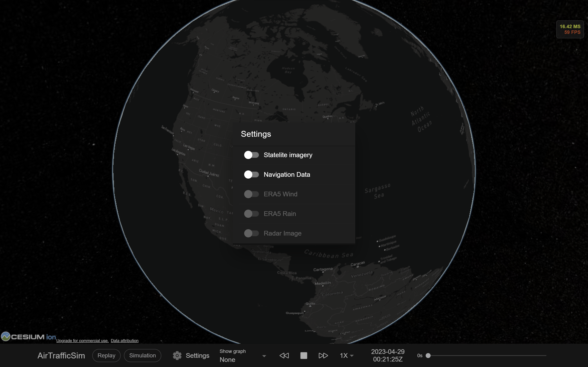Click the Caracas city label

click(358, 264)
